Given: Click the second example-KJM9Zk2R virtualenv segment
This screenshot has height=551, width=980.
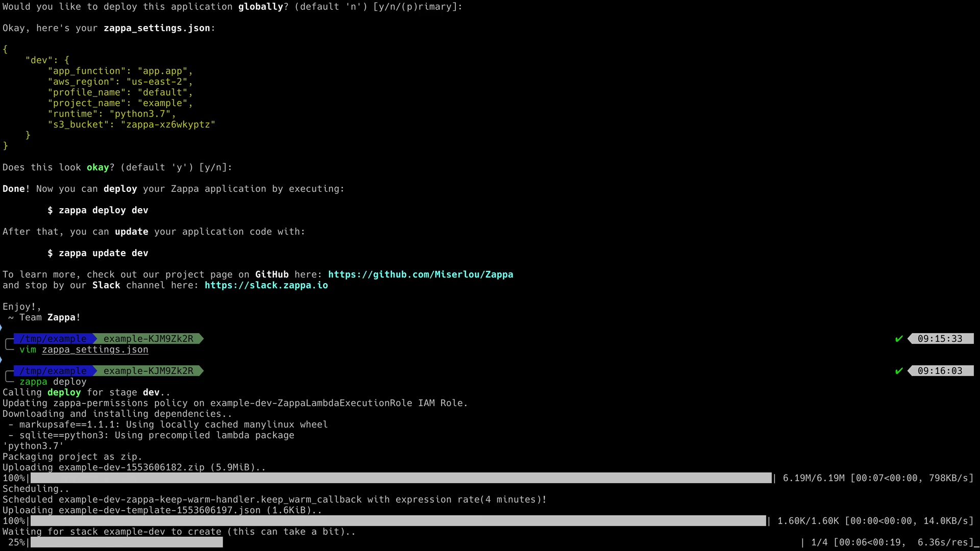Looking at the screenshot, I should click(x=148, y=371).
